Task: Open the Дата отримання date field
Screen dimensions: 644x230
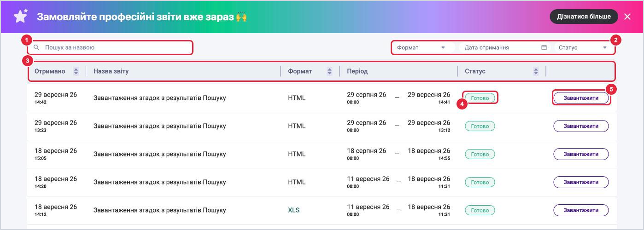Action: (x=506, y=47)
